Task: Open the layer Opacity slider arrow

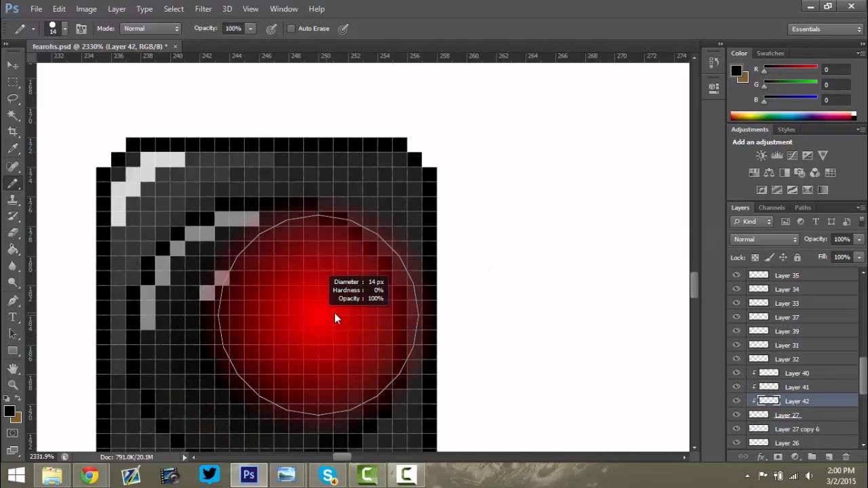Action: pos(859,239)
